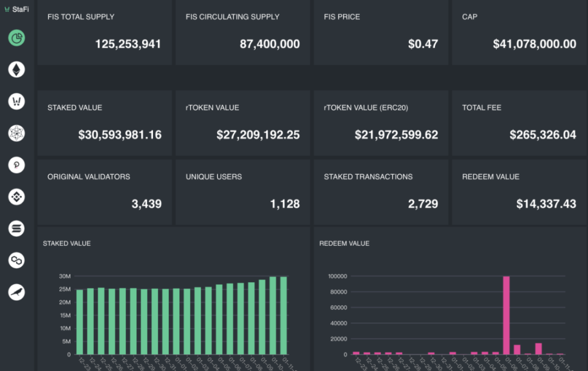This screenshot has width=588, height=371.
Task: Click the $27,209,192.25 value
Action: [258, 135]
